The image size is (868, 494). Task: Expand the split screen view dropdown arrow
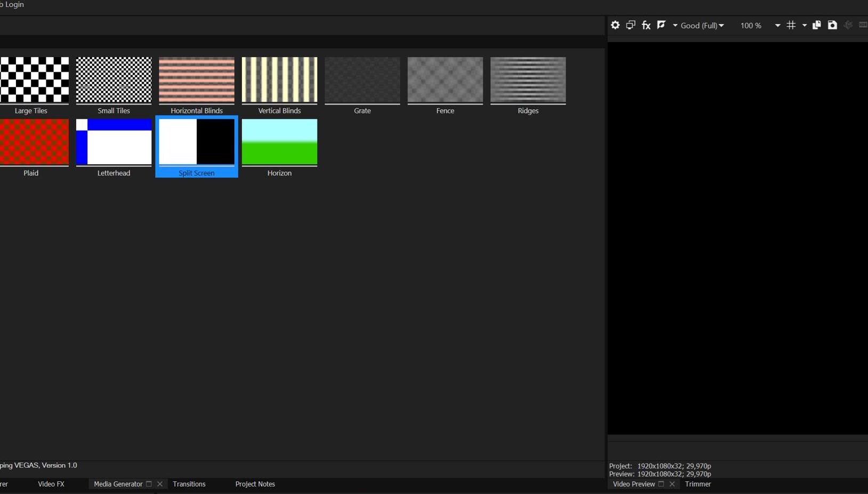[x=675, y=26]
